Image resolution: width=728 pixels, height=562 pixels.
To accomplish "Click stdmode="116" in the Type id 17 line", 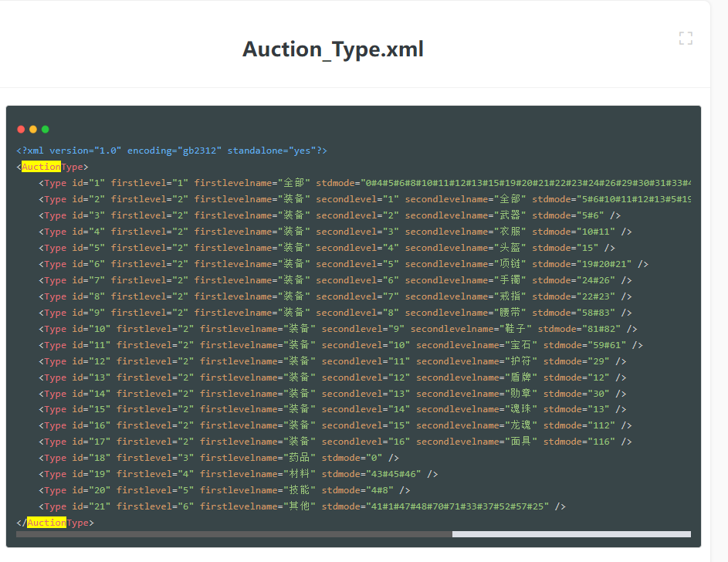I will tap(579, 442).
